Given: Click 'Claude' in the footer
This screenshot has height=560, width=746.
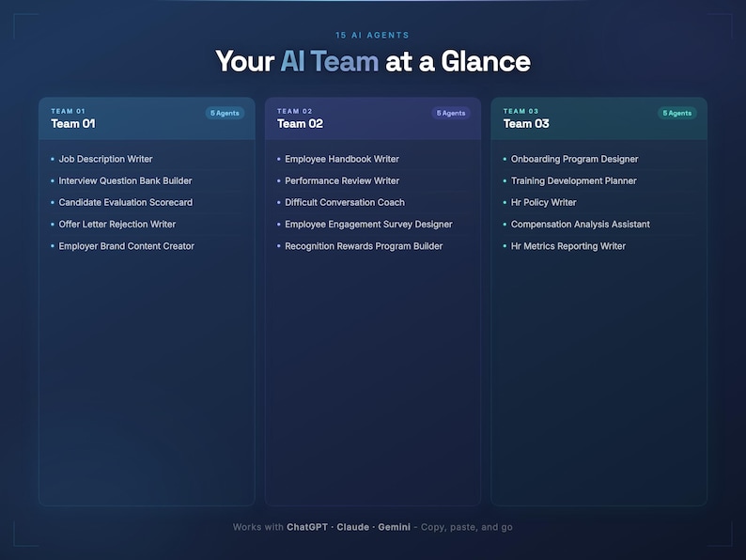Looking at the screenshot, I should (353, 527).
